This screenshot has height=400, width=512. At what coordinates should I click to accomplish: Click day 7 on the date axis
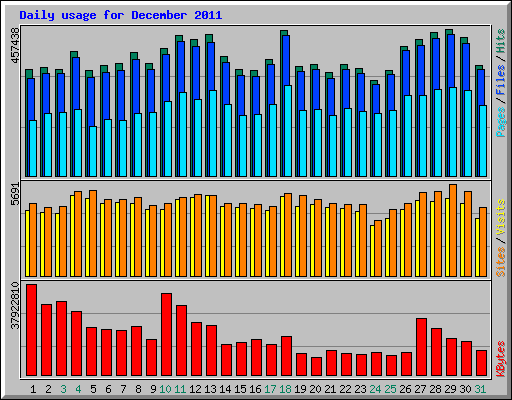coord(123,389)
